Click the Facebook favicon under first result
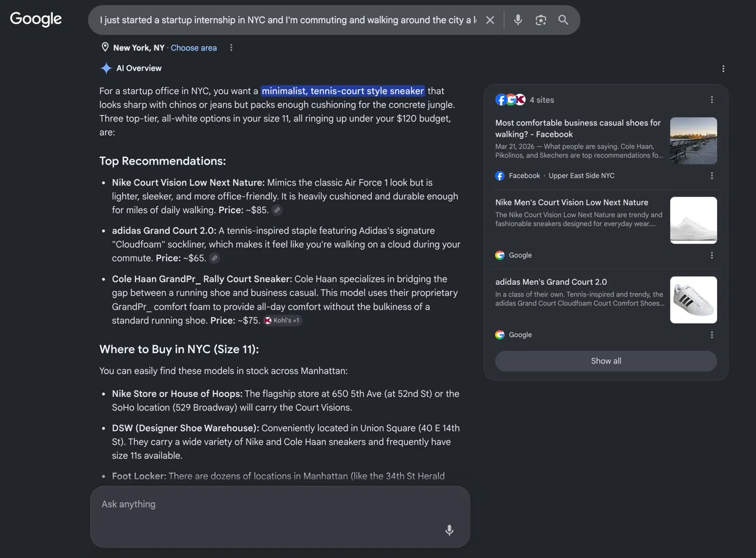Image resolution: width=756 pixels, height=558 pixels. pyautogui.click(x=500, y=176)
